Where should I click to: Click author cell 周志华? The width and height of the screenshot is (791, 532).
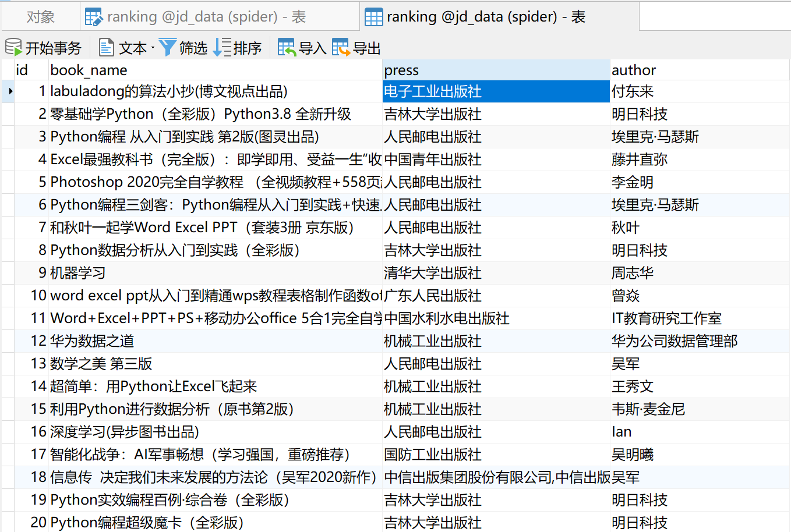pyautogui.click(x=700, y=273)
